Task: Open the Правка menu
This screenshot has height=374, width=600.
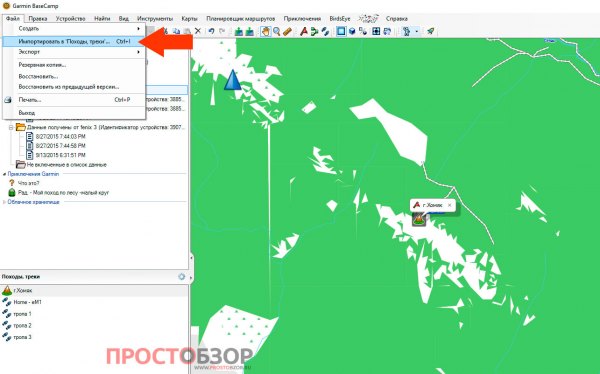Action: pos(38,18)
